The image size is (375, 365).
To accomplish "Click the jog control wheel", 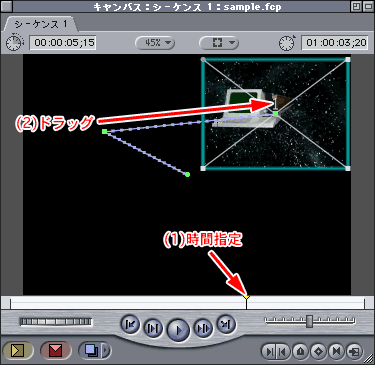I will click(56, 322).
